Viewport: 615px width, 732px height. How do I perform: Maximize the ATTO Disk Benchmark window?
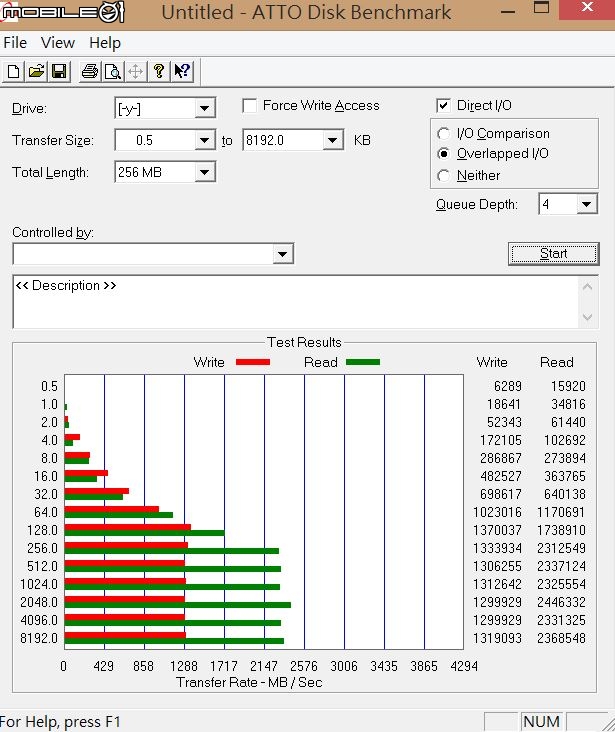[541, 8]
